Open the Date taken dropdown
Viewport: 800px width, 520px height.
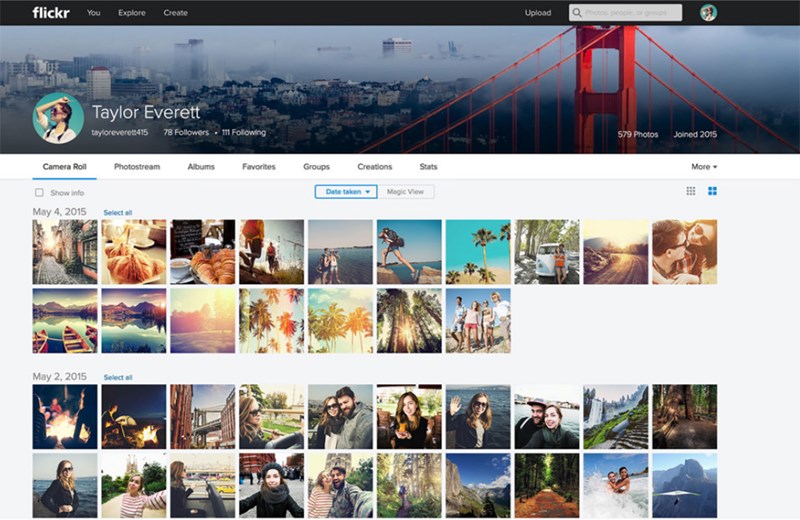pyautogui.click(x=346, y=191)
